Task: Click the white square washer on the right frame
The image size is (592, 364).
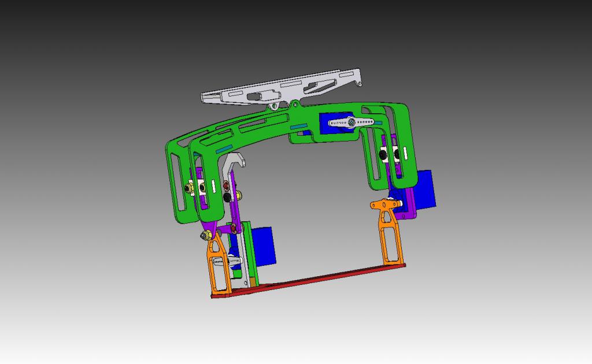Action: 397,154
